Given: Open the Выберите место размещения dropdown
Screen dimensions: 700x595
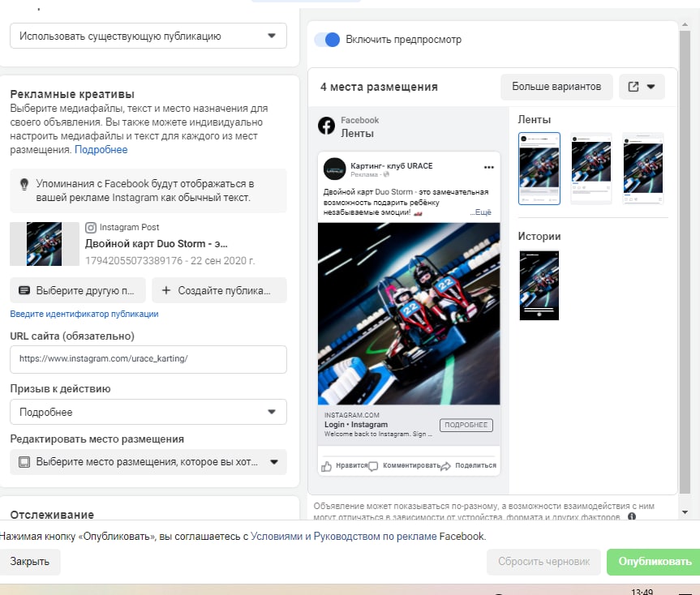Looking at the screenshot, I should pyautogui.click(x=148, y=462).
